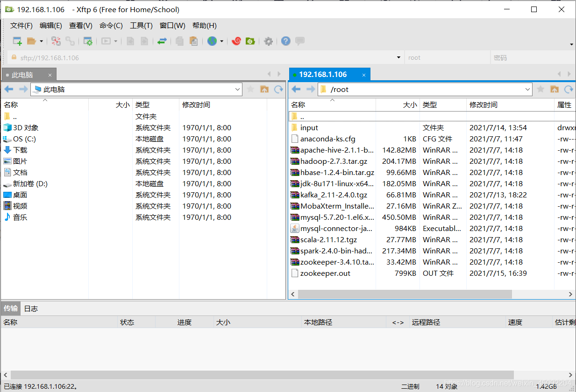Click the local pane bookmark star icon
This screenshot has height=392, width=576.
(250, 89)
